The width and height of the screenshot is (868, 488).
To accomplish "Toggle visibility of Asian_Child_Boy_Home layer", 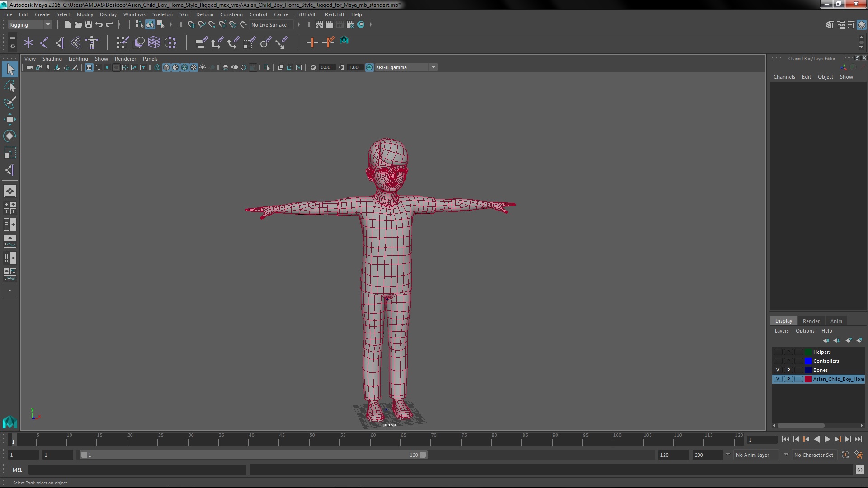I will pyautogui.click(x=778, y=379).
